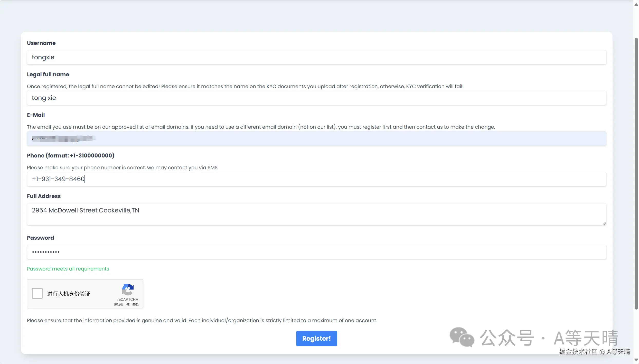Screen dimensions: 639x364
Task: Click the reCAPTCHA logo icon
Action: pos(128,290)
